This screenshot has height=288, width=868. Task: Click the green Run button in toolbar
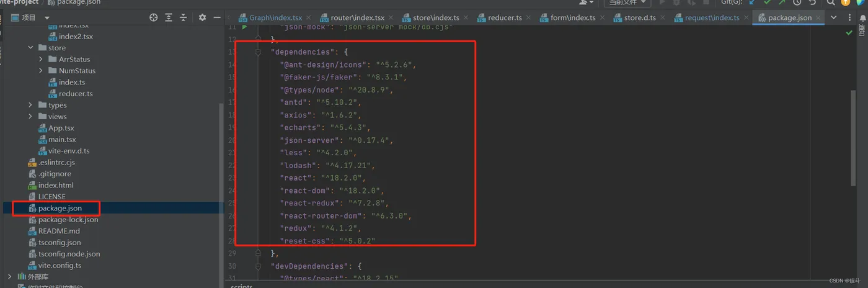662,2
